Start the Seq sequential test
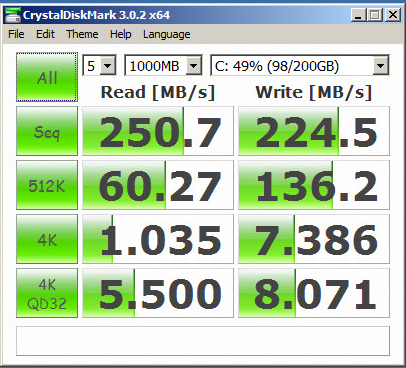Viewport: 406px width, 368px height. (x=47, y=131)
